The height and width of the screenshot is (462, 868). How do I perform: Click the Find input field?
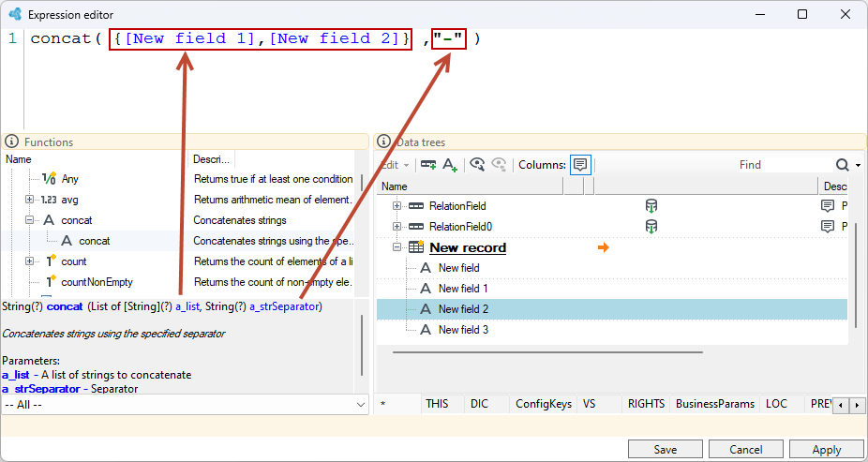(784, 165)
